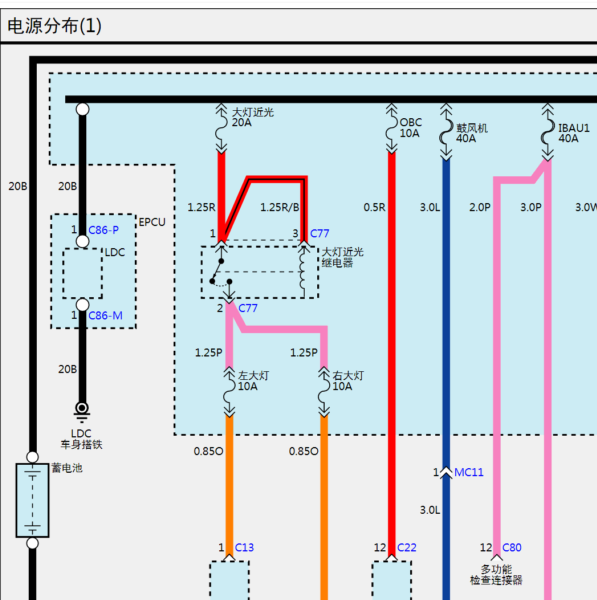
Task: Click the 右大灯 10A fuse symbol
Action: coord(324,391)
